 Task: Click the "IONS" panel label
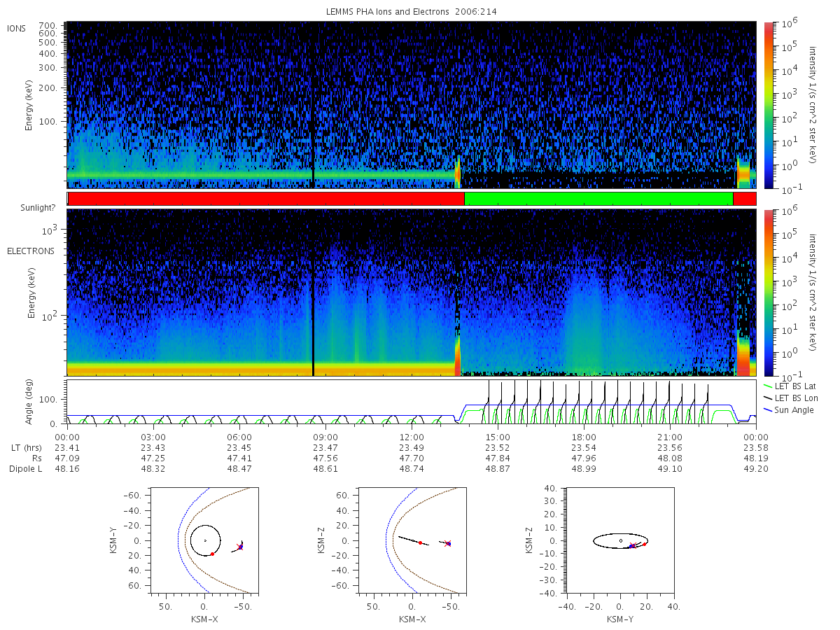click(17, 28)
